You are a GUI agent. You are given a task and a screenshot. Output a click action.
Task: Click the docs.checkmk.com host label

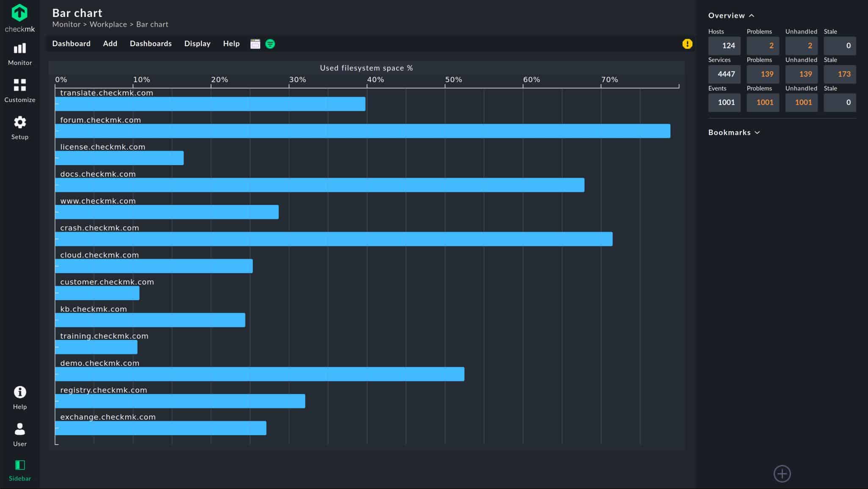(98, 174)
